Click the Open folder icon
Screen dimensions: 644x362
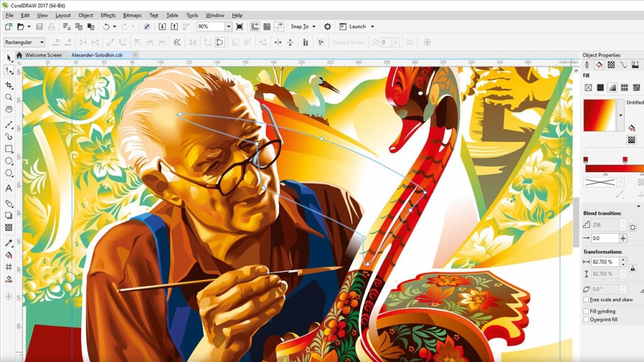pyautogui.click(x=20, y=26)
